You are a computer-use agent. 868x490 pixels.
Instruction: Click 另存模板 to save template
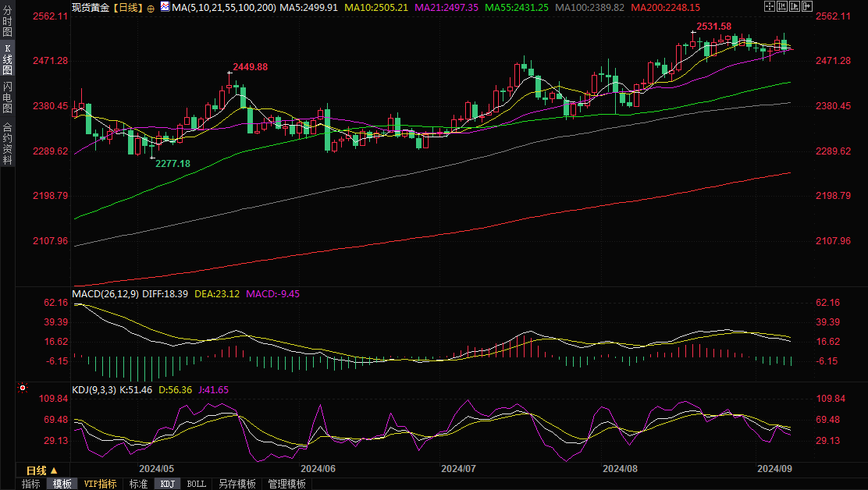point(237,484)
